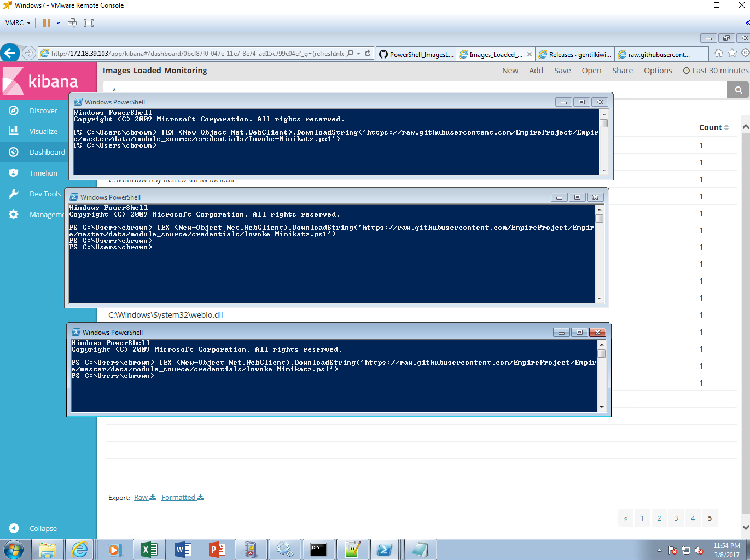Pause the virtual machine in VMRC

pos(46,23)
